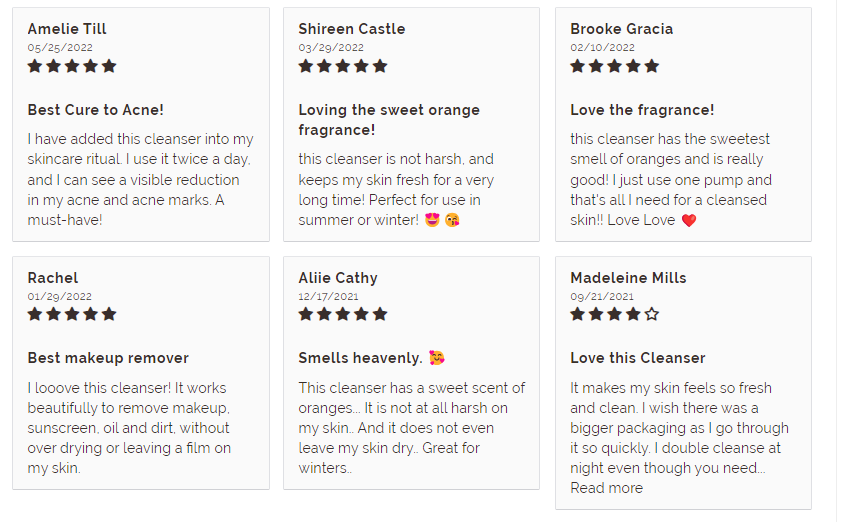Expand Madeleine Mills' review with Read more
841x522 pixels.
click(x=606, y=488)
